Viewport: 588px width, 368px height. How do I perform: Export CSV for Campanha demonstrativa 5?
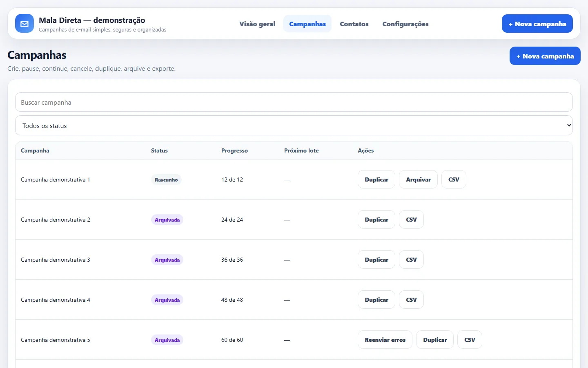coord(470,340)
